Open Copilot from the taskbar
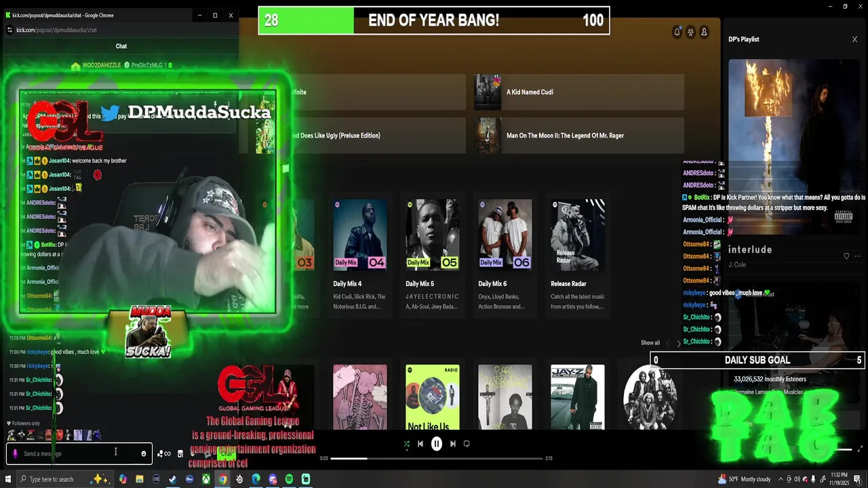The width and height of the screenshot is (868, 488). coord(123,479)
